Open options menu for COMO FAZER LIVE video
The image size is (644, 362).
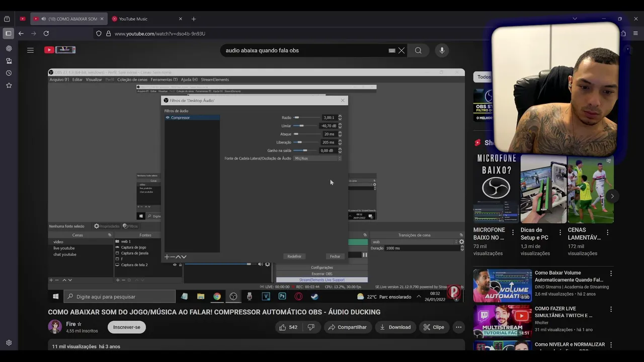(x=611, y=309)
